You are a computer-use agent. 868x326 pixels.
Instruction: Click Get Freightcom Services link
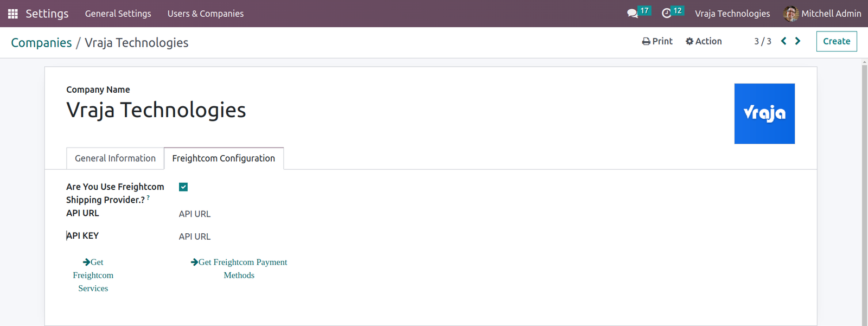click(x=93, y=275)
